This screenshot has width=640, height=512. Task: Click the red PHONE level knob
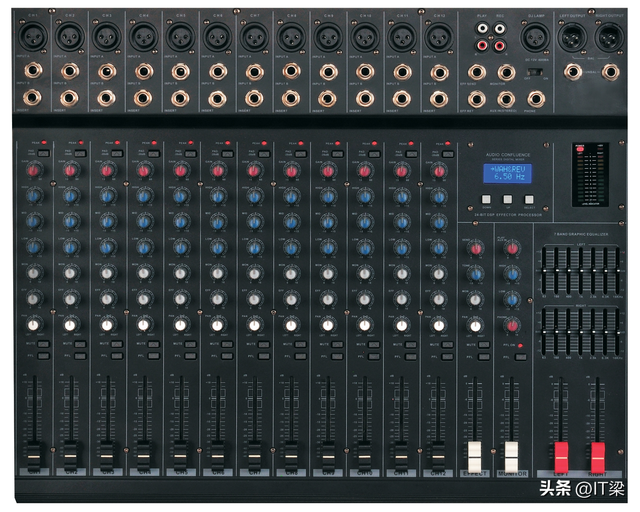(x=512, y=326)
